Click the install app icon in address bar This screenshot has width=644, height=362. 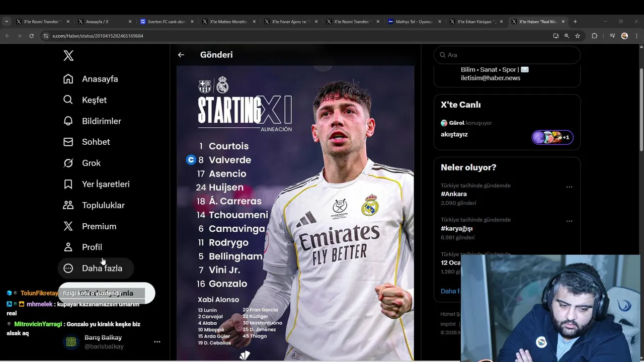pos(556,36)
